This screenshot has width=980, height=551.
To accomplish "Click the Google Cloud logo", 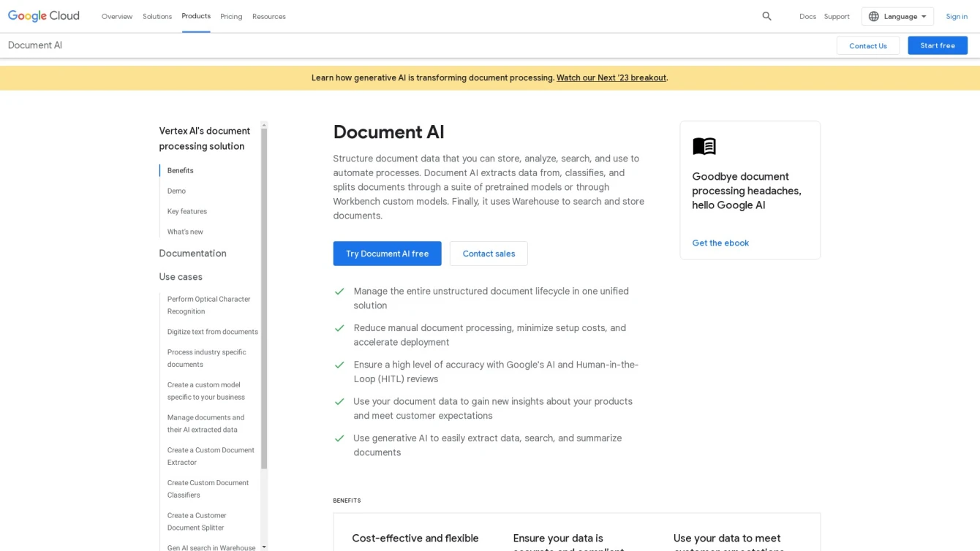I will click(x=44, y=16).
